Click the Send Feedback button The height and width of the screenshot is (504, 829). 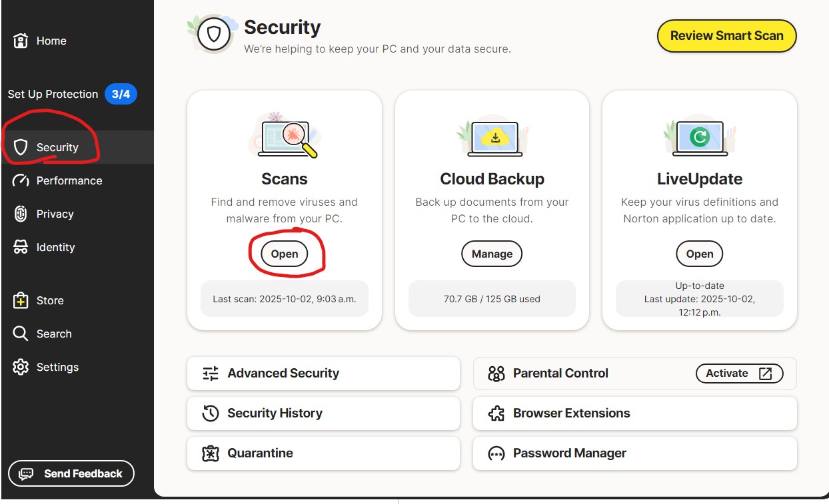point(71,473)
